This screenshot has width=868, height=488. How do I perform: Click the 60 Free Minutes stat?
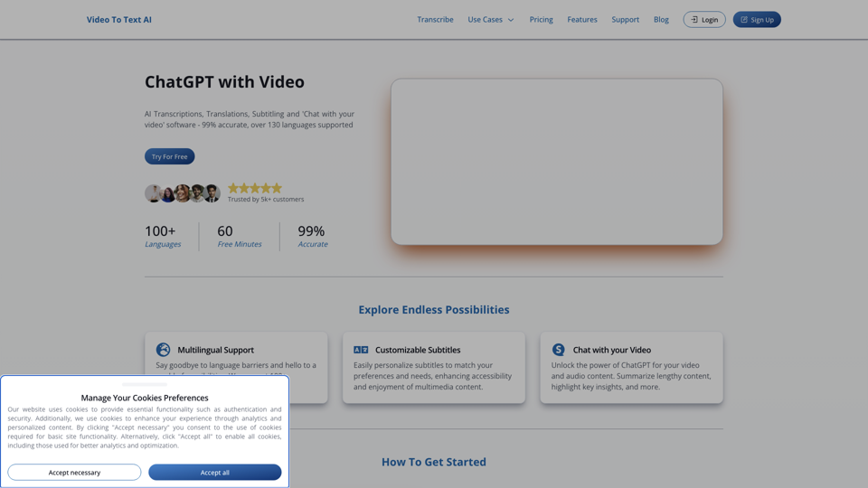239,236
